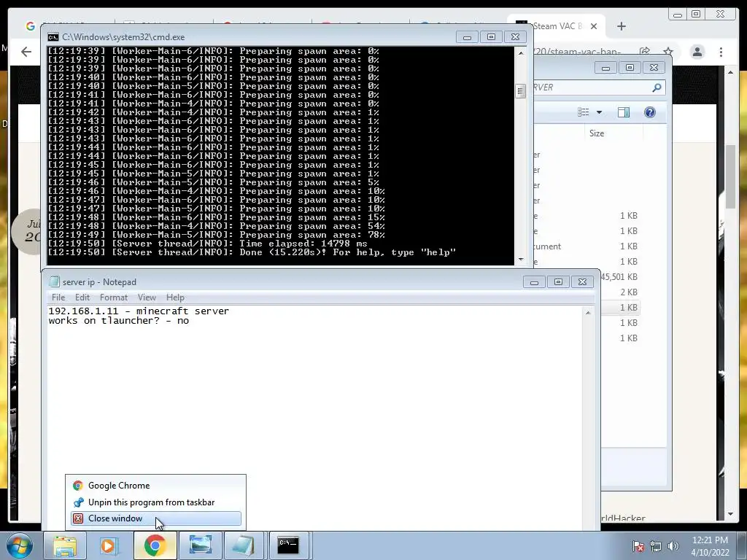
Task: Click Notepad title bar document icon
Action: tap(54, 282)
